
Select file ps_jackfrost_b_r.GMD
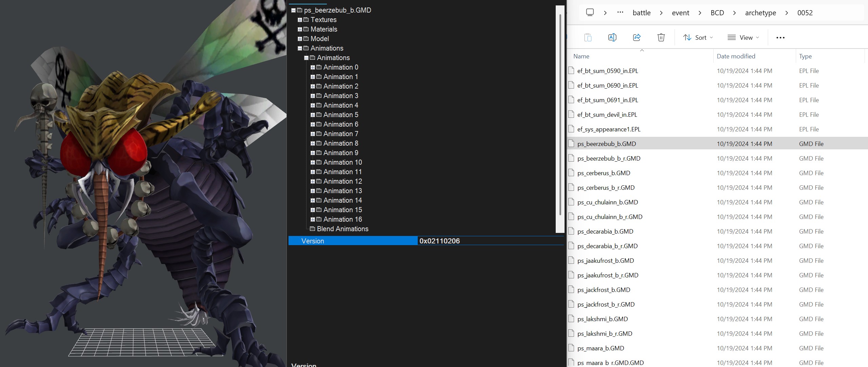point(606,304)
